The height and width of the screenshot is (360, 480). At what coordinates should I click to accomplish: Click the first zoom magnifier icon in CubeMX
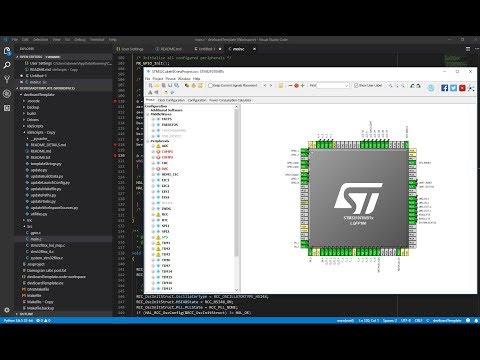point(390,86)
